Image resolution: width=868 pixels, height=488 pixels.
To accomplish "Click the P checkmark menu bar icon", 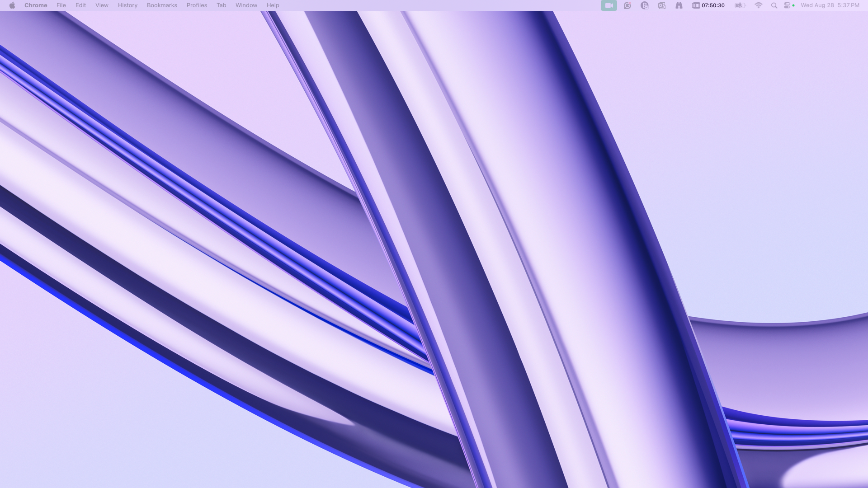I will click(645, 5).
